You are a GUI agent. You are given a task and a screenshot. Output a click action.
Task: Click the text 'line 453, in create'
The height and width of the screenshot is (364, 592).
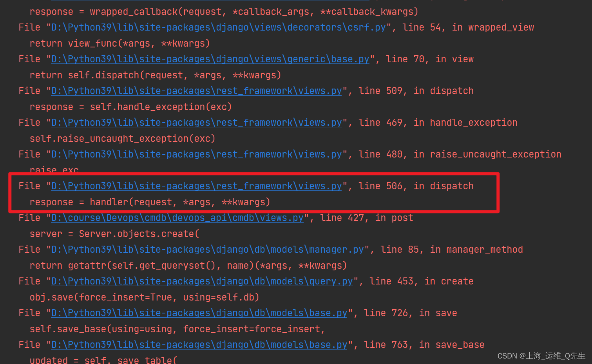422,281
